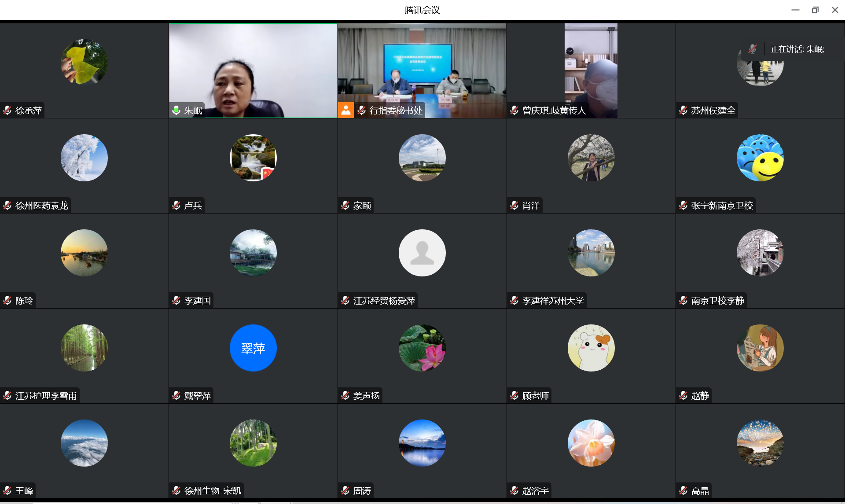The height and width of the screenshot is (504, 845).
Task: Click the muted microphone icon for 赵静
Action: [x=683, y=395]
